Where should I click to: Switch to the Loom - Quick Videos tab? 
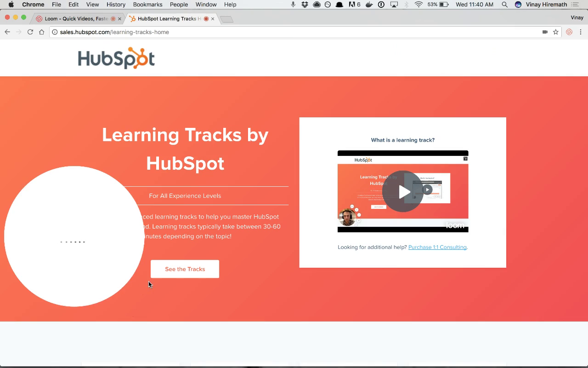click(x=76, y=19)
